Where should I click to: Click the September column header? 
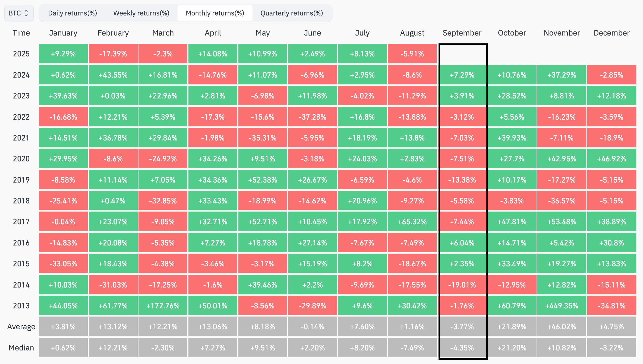click(x=462, y=33)
